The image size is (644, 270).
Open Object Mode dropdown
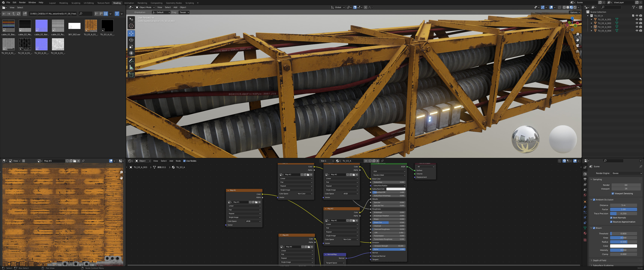pos(145,7)
